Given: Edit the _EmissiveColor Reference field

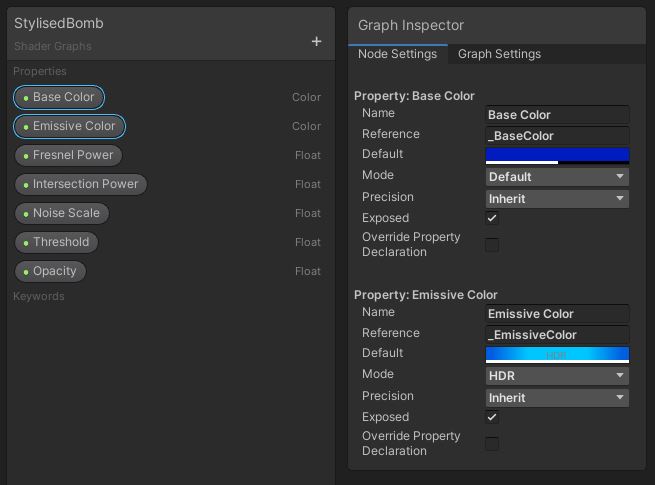Looking at the screenshot, I should (557, 335).
